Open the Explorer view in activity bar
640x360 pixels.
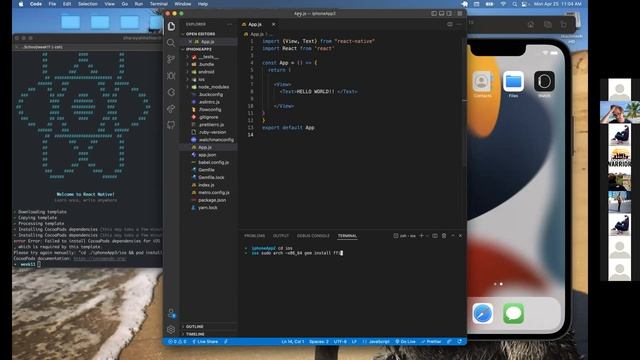[x=171, y=27]
